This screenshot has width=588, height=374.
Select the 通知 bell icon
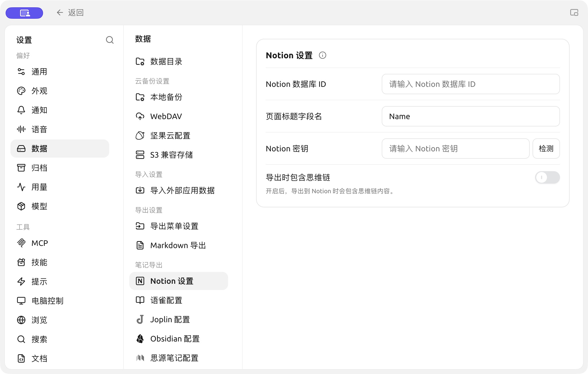point(21,110)
